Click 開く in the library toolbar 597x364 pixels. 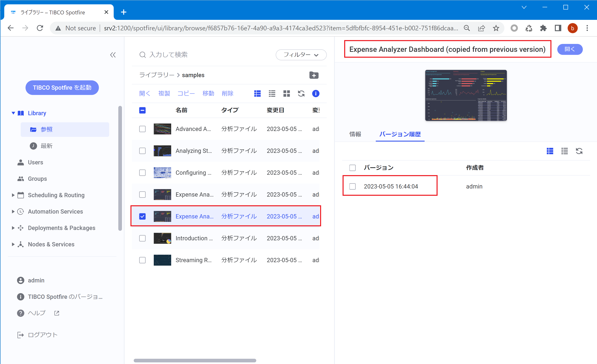tap(145, 94)
